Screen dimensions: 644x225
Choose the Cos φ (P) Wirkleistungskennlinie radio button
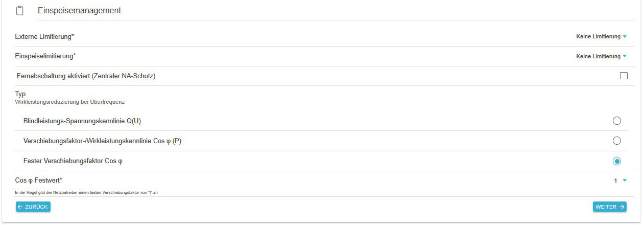[616, 141]
